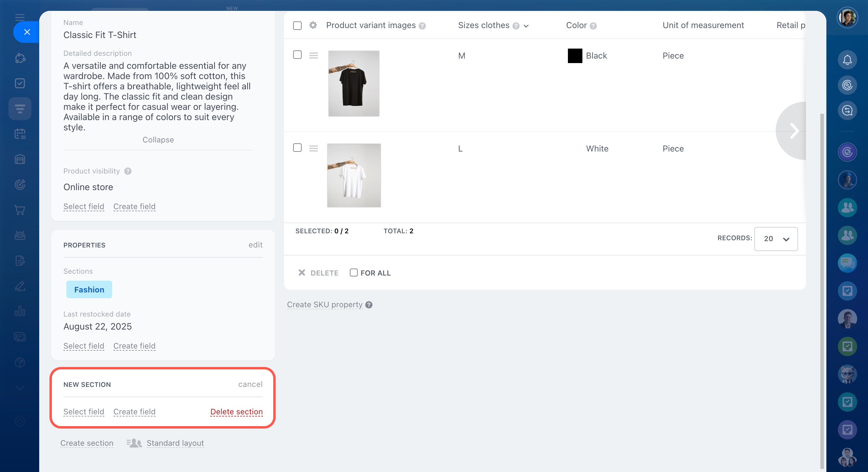
Task: Enable the FOR ALL checkbox
Action: 353,273
